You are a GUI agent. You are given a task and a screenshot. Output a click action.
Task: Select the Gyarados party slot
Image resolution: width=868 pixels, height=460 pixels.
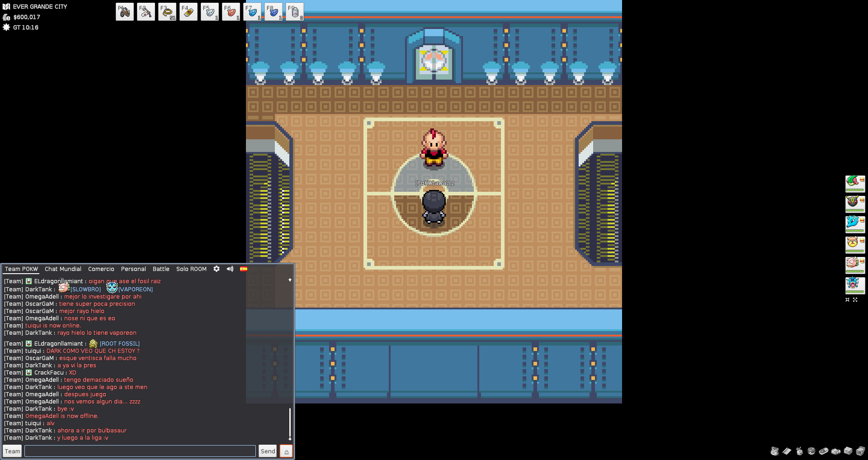[855, 285]
